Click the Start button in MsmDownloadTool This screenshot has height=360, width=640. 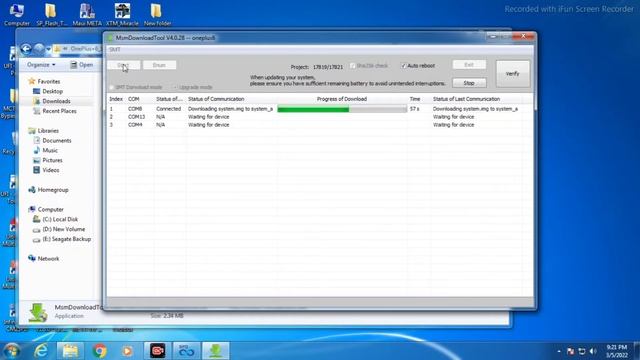[x=123, y=65]
